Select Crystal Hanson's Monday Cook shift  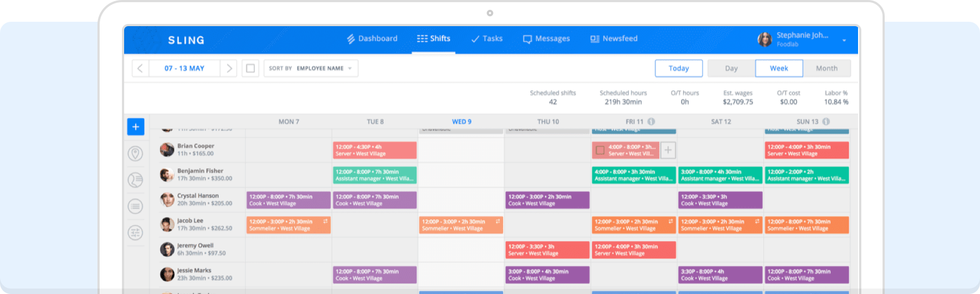tap(289, 200)
